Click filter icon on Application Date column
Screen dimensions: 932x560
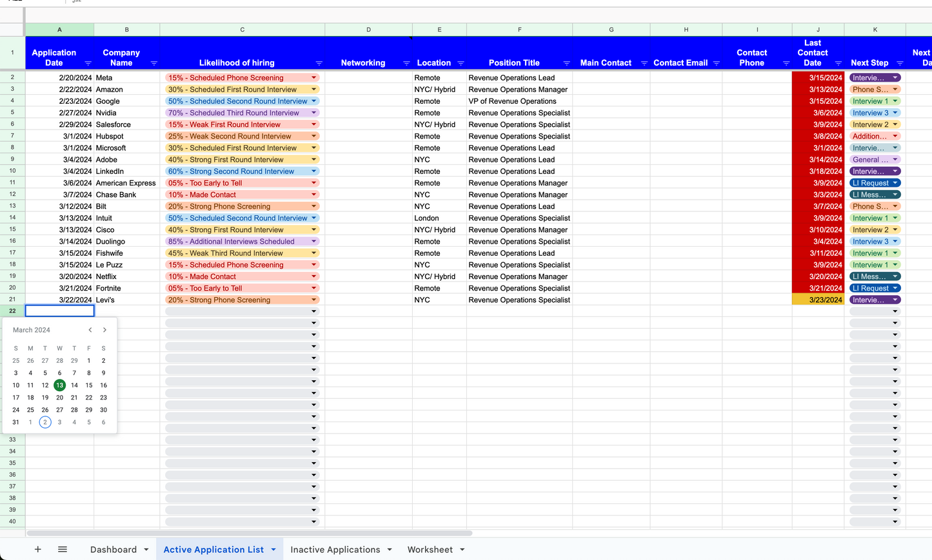tap(88, 63)
